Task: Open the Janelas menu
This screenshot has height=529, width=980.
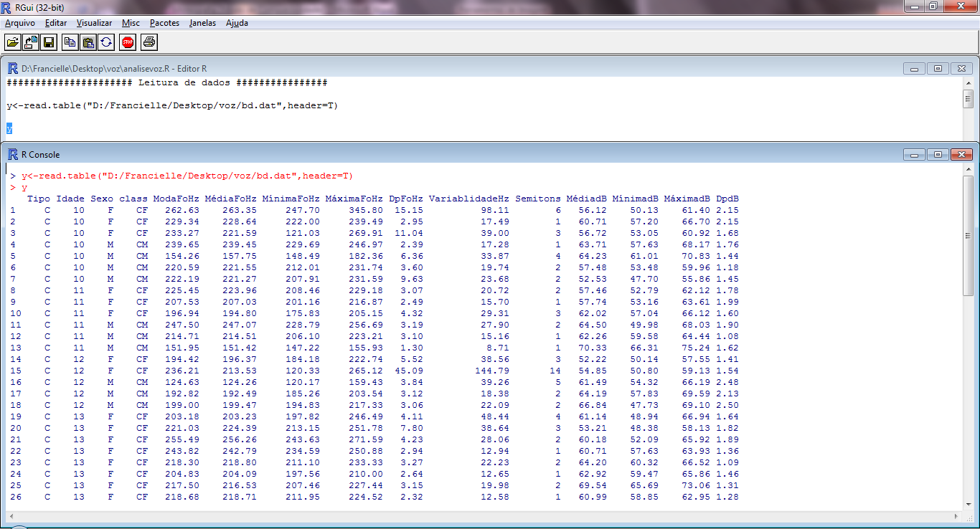Action: [x=202, y=23]
